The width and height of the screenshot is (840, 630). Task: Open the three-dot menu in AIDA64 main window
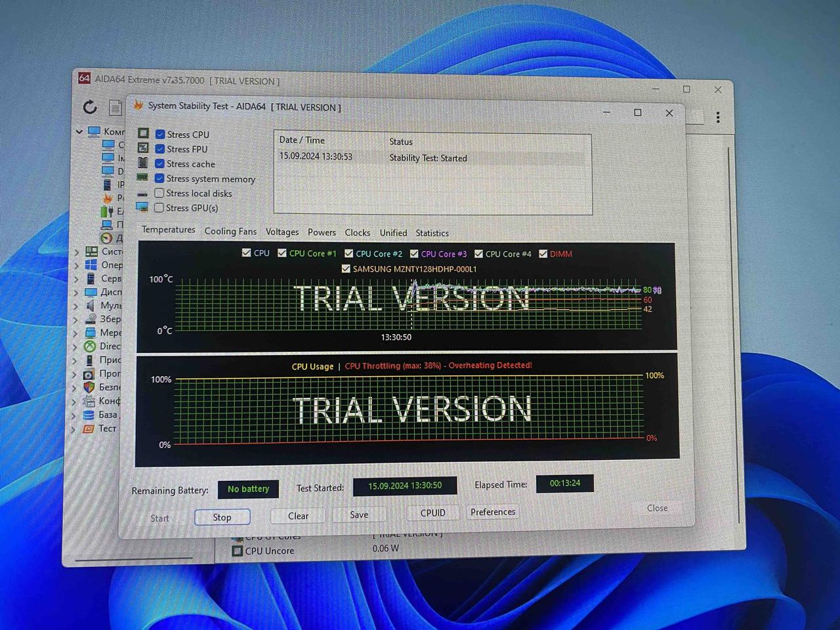pyautogui.click(x=718, y=117)
